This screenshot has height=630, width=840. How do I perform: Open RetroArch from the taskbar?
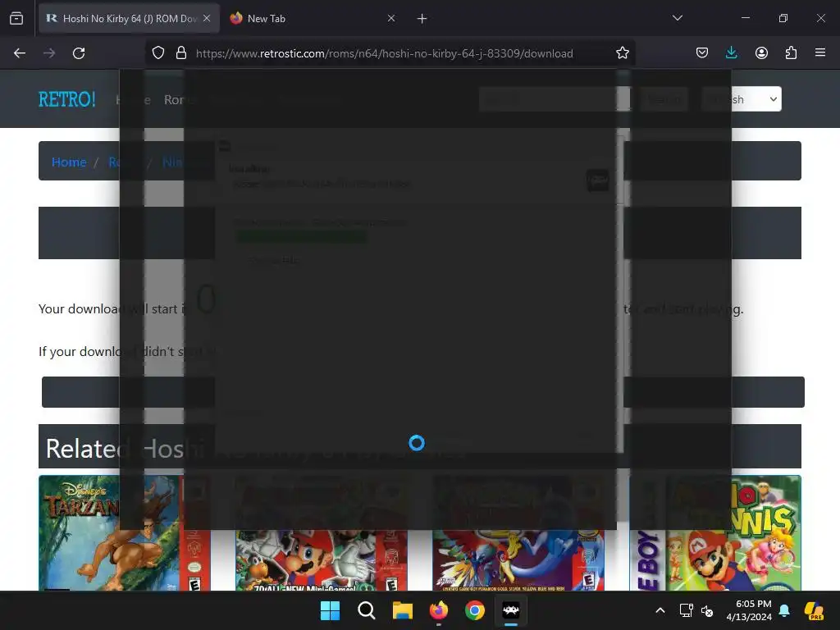(511, 610)
